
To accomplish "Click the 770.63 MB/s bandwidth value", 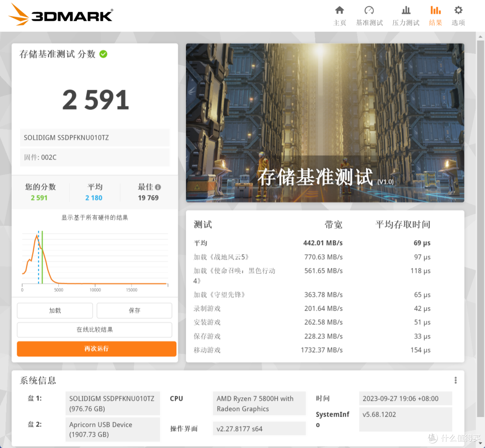I will coord(323,257).
